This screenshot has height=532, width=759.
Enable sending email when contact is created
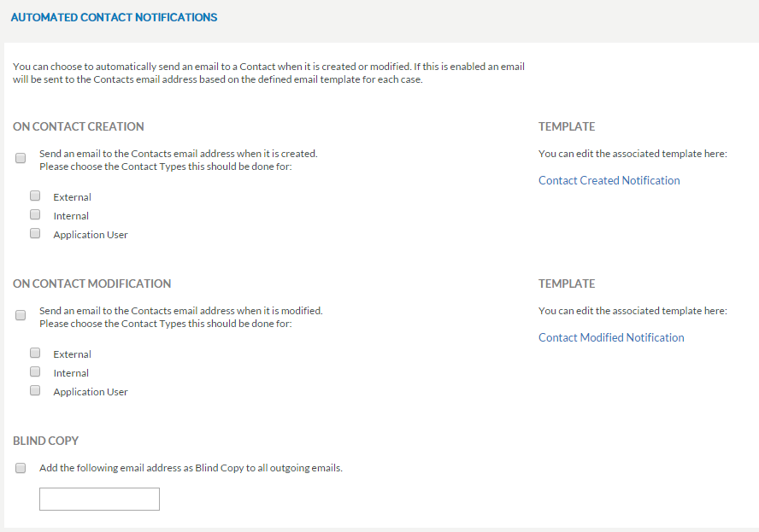click(21, 158)
